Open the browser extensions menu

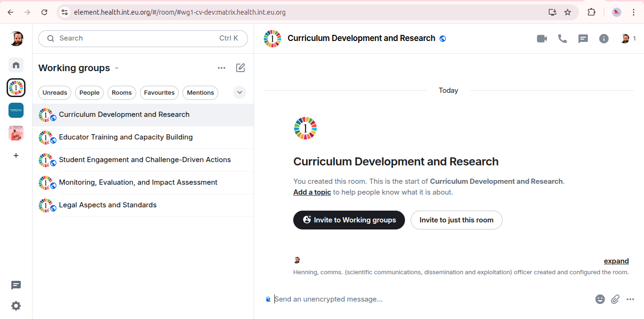point(591,12)
